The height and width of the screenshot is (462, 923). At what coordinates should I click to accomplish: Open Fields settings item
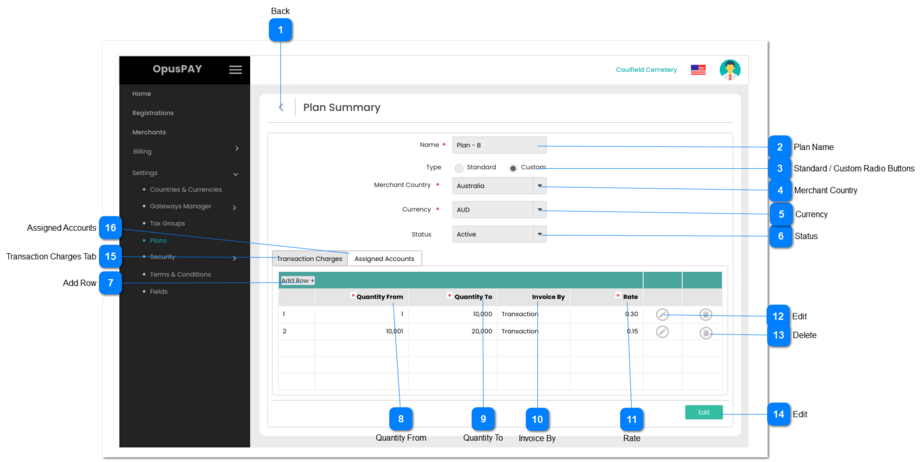158,291
